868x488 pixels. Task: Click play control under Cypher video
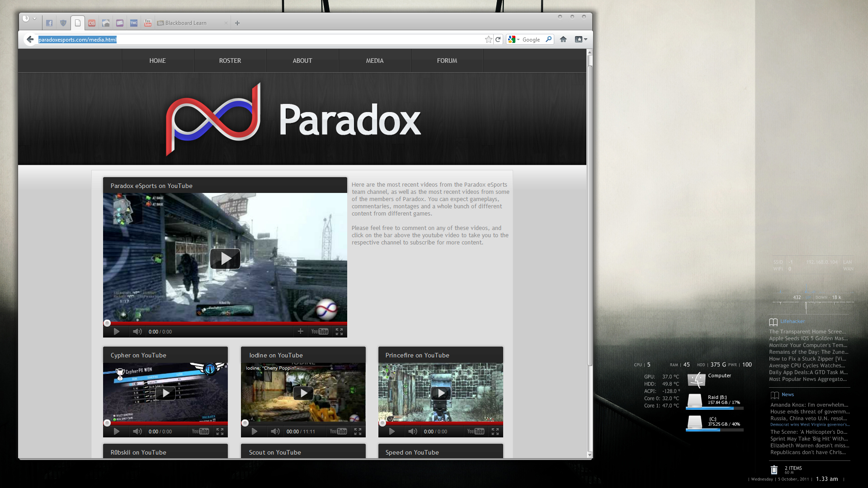coord(117,432)
